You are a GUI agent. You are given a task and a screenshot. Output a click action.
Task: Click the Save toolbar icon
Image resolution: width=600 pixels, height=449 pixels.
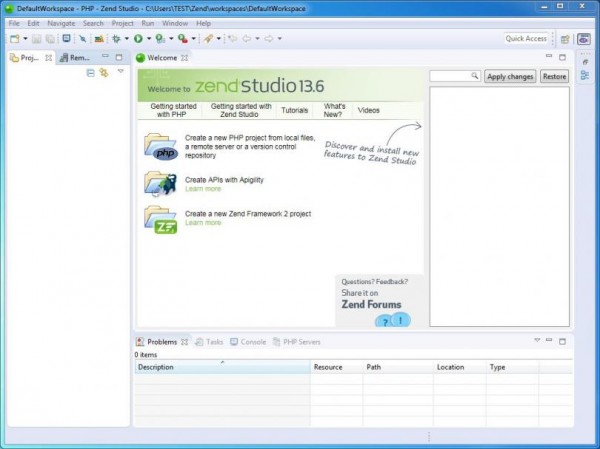click(x=37, y=39)
